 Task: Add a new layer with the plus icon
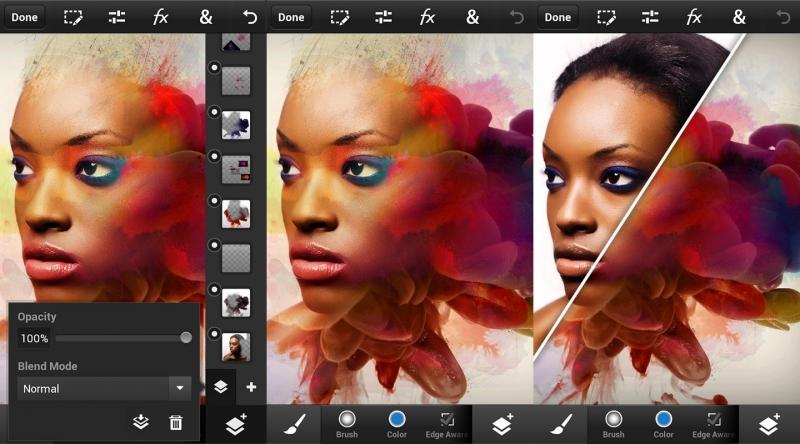pos(251,387)
